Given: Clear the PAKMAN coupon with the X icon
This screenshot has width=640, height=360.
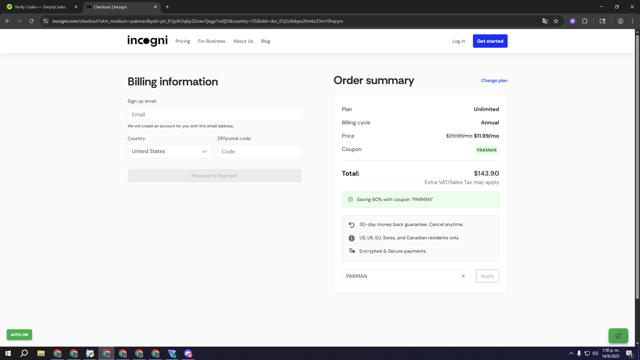Looking at the screenshot, I should (463, 276).
